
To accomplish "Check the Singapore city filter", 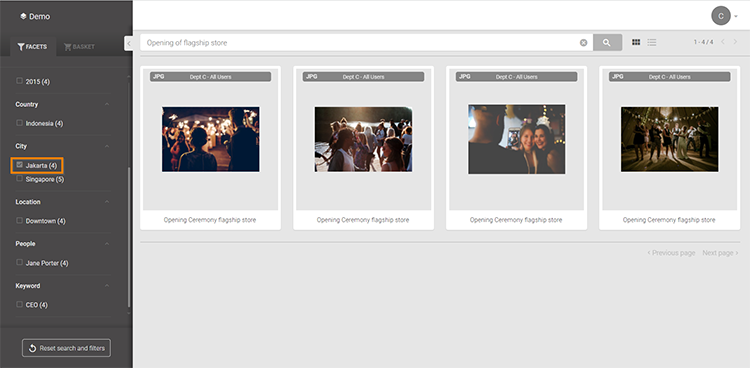I will [20, 178].
